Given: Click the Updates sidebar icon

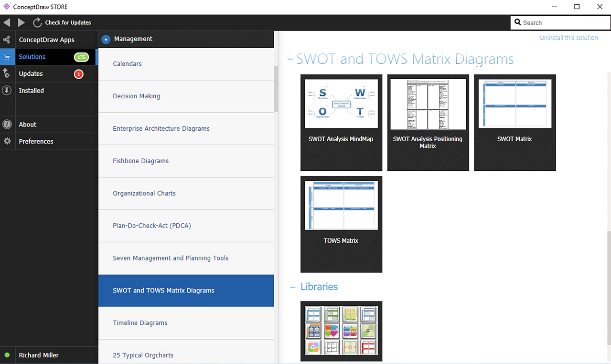Looking at the screenshot, I should tap(7, 73).
